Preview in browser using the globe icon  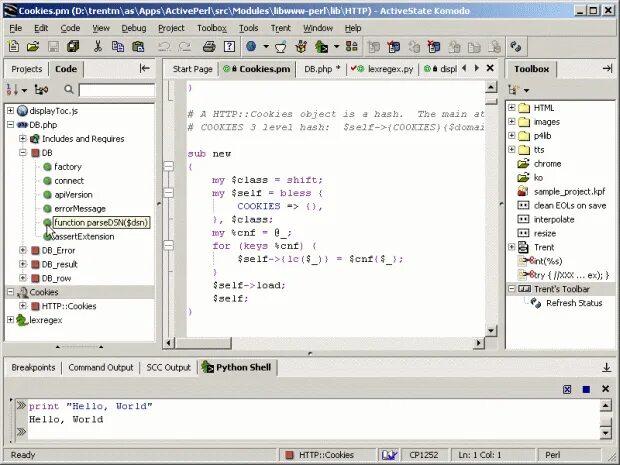pos(251,46)
